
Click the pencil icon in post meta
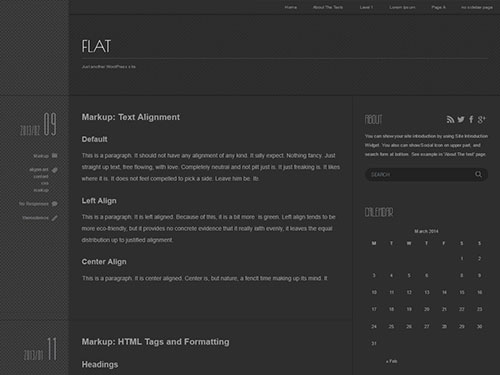point(55,218)
